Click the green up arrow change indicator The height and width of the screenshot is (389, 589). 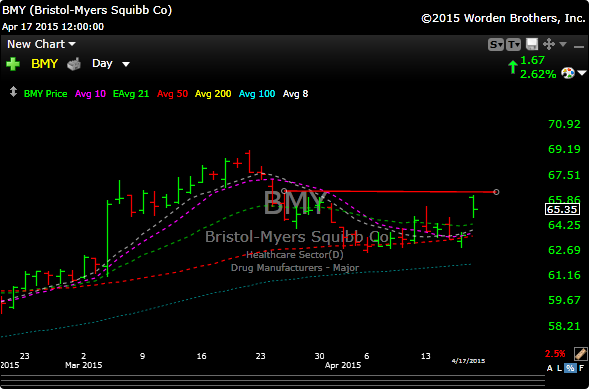tap(512, 68)
